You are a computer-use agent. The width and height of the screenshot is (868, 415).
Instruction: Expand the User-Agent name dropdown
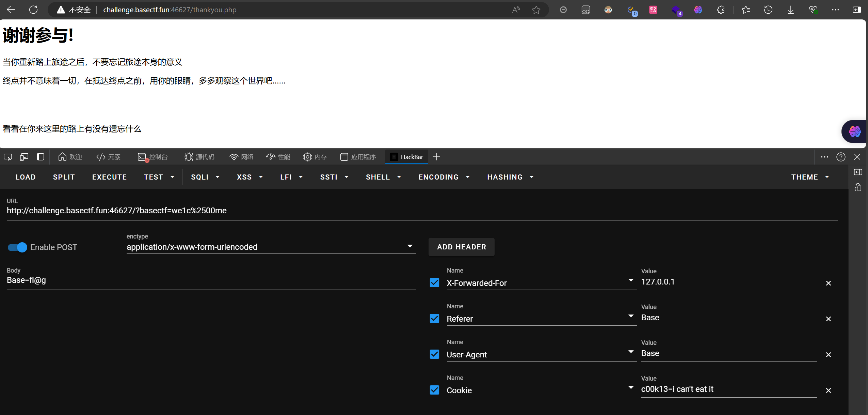[631, 352]
